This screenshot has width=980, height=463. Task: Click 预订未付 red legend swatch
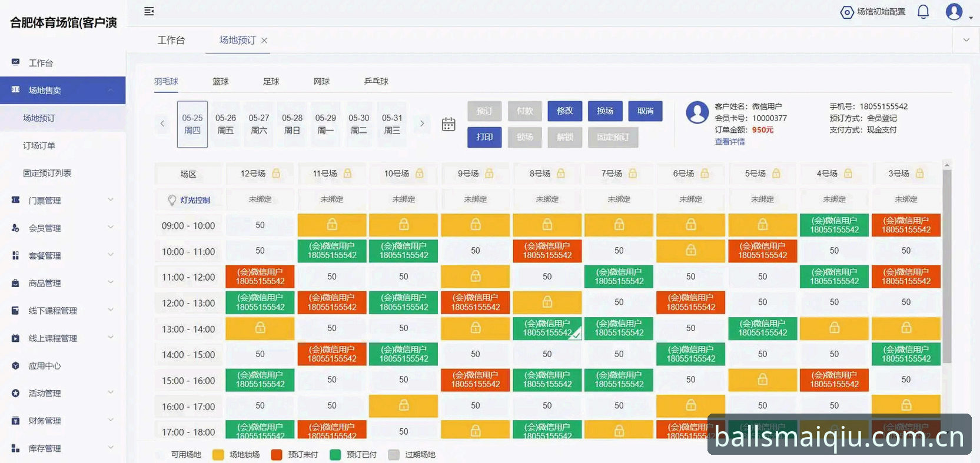tap(277, 455)
